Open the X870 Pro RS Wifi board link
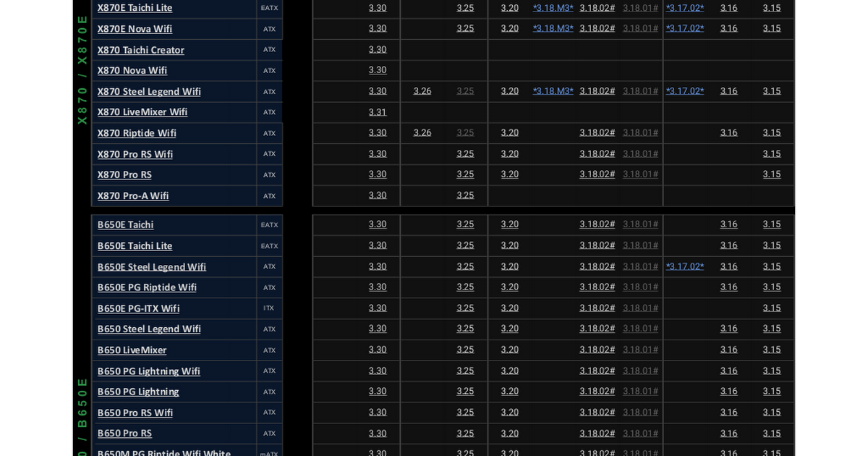This screenshot has height=456, width=868. pos(135,154)
